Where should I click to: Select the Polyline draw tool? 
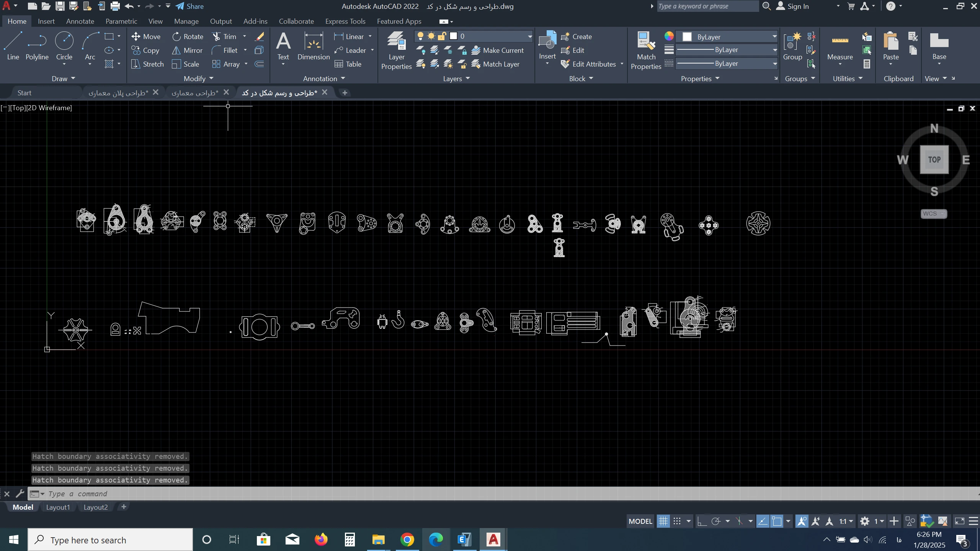37,46
